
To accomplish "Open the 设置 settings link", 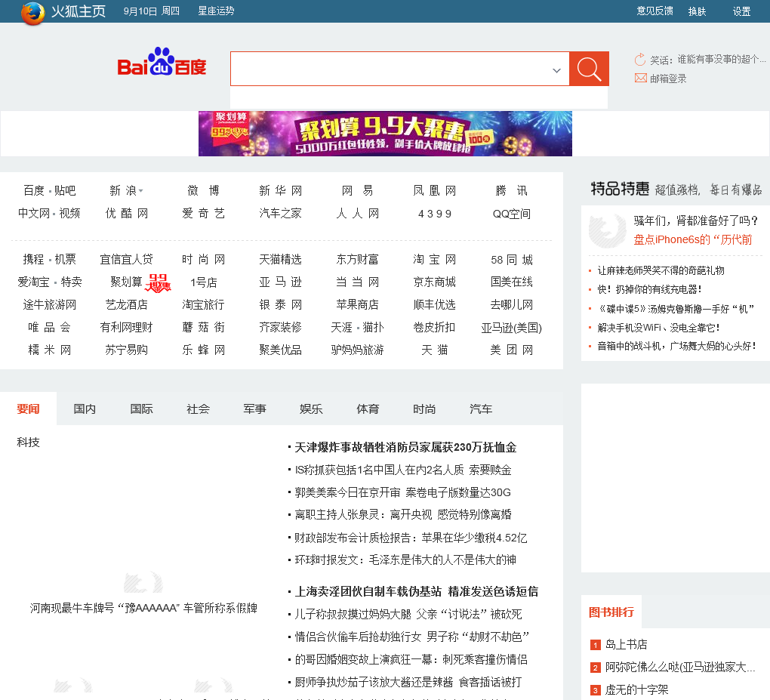I will pos(741,11).
